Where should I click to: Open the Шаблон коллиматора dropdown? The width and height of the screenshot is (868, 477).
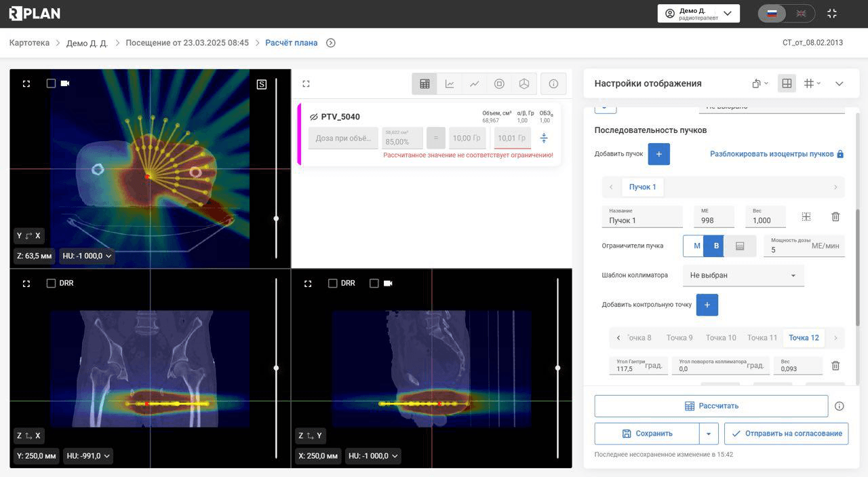click(743, 275)
